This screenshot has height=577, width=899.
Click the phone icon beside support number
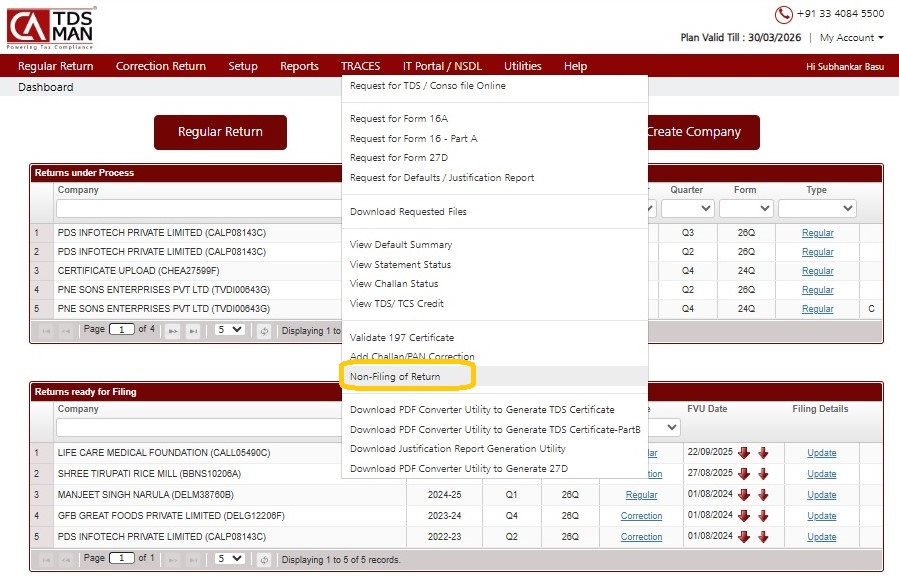783,14
